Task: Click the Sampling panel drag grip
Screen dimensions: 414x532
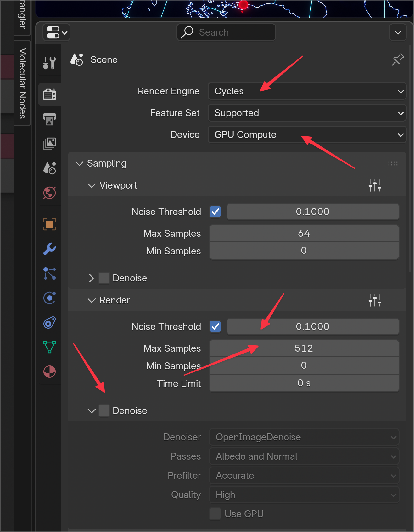Action: [393, 163]
